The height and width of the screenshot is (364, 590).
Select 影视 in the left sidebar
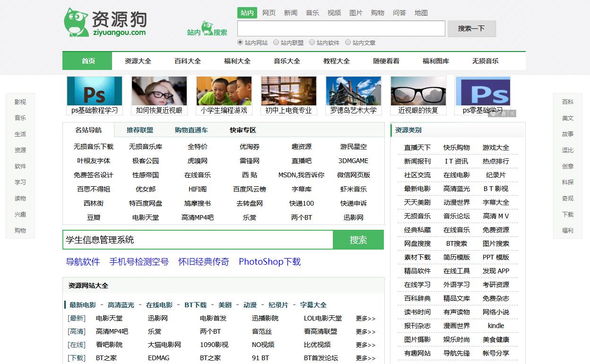coord(20,102)
